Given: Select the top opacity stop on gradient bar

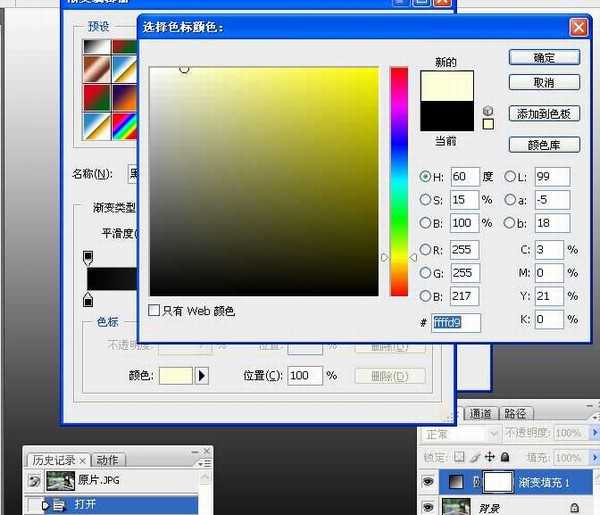Looking at the screenshot, I should [x=88, y=258].
